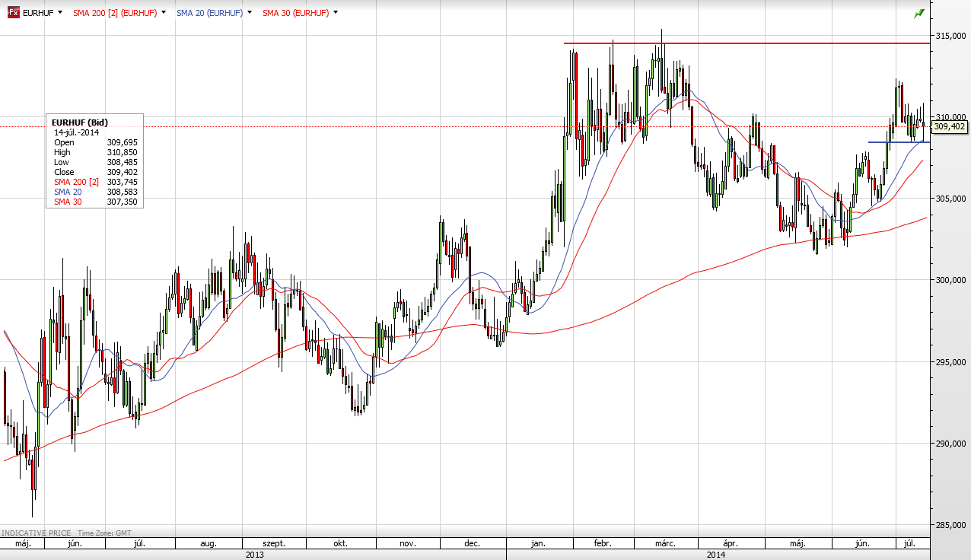Screen dimensions: 971x560
Task: Click the EURHUF (Bid) title in the data box
Action: coord(79,122)
